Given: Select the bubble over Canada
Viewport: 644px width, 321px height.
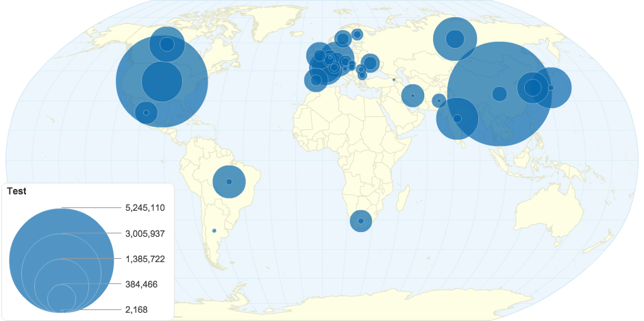Looking at the screenshot, I should point(166,44).
